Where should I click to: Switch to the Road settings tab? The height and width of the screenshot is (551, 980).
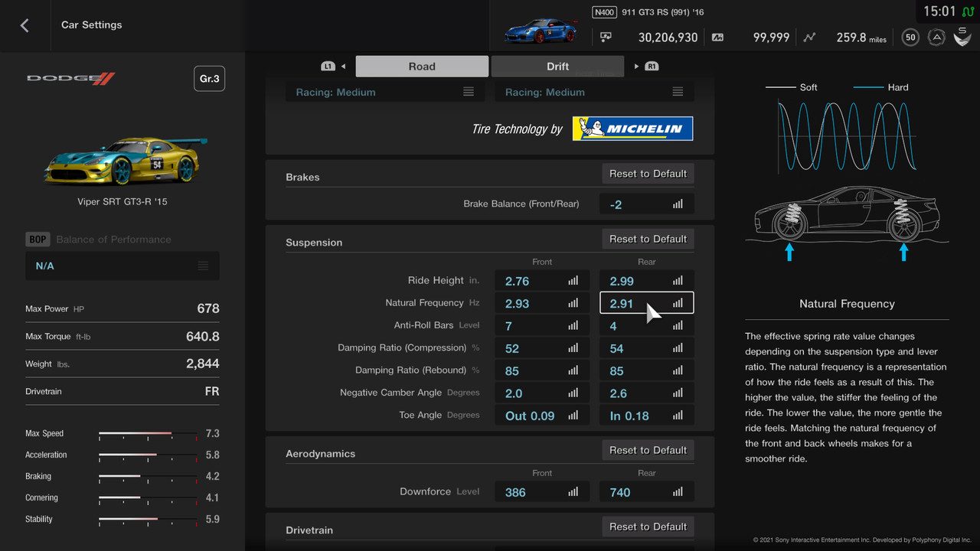422,67
